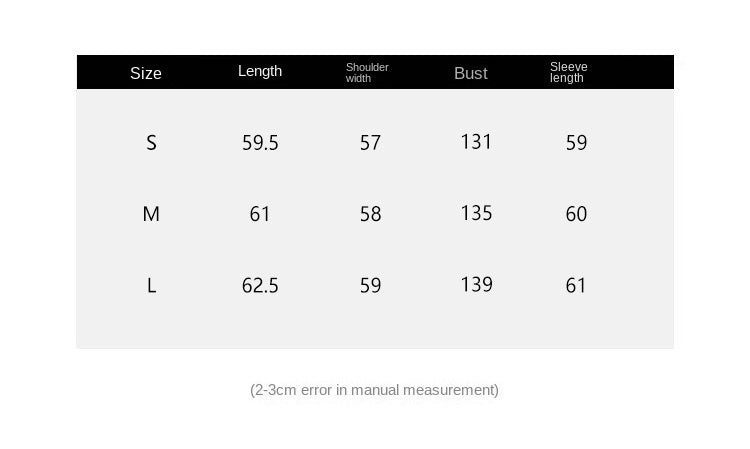This screenshot has height=449, width=750.
Task: Click the S size row label
Action: [151, 143]
